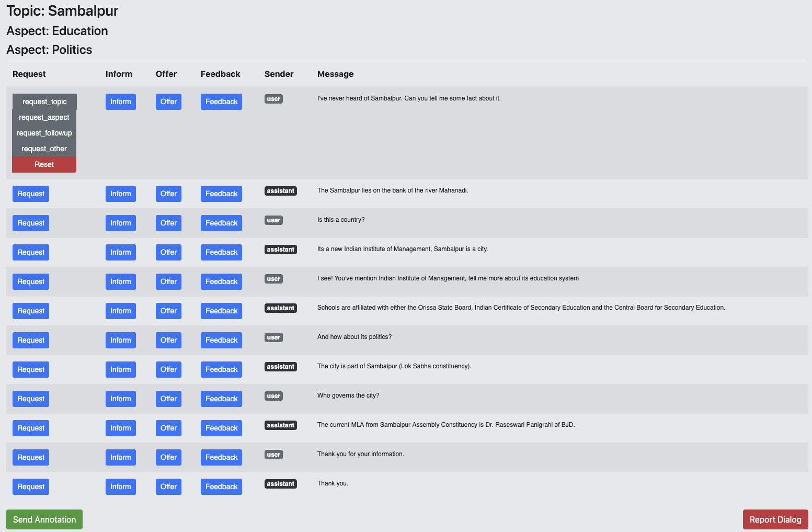Mark Inform on the Lok Sabha constituency message
The width and height of the screenshot is (812, 532).
tap(121, 369)
